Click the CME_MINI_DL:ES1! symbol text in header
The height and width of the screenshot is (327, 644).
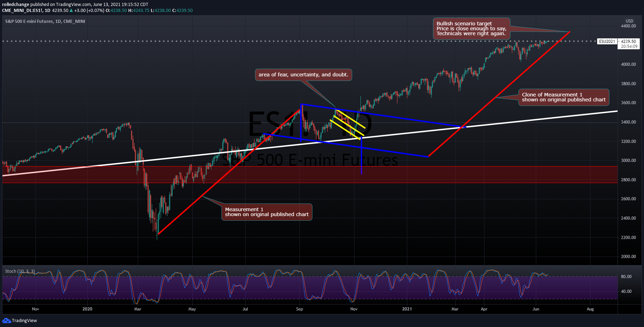click(23, 11)
